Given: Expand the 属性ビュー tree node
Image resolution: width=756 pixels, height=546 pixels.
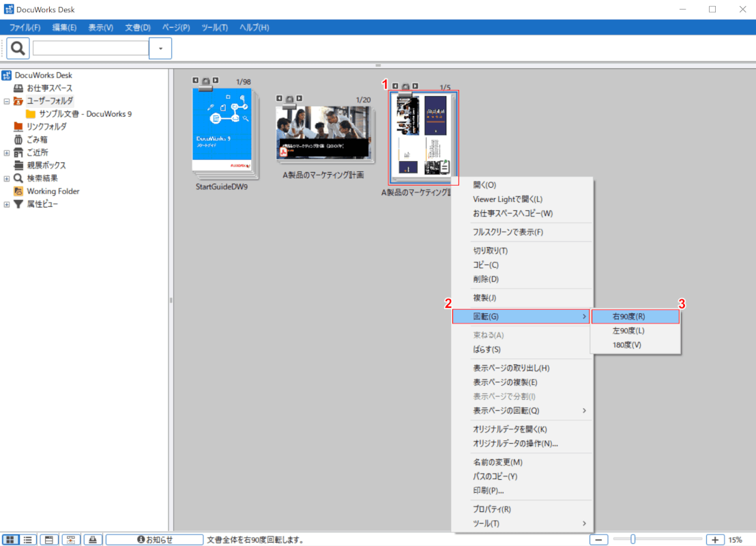Looking at the screenshot, I should 7,204.
